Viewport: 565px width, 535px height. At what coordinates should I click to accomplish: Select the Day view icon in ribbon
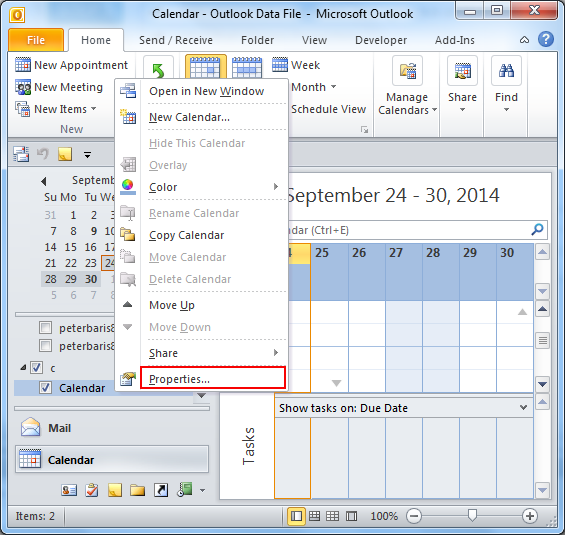(x=205, y=67)
